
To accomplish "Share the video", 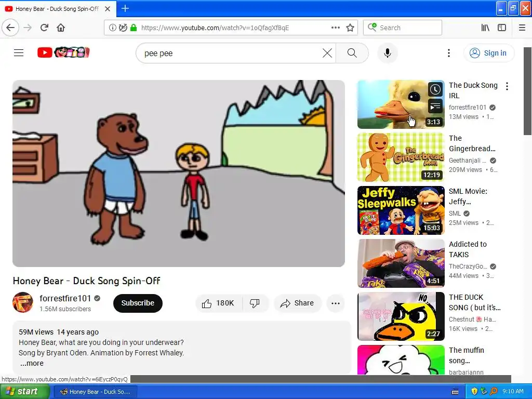I will click(298, 303).
